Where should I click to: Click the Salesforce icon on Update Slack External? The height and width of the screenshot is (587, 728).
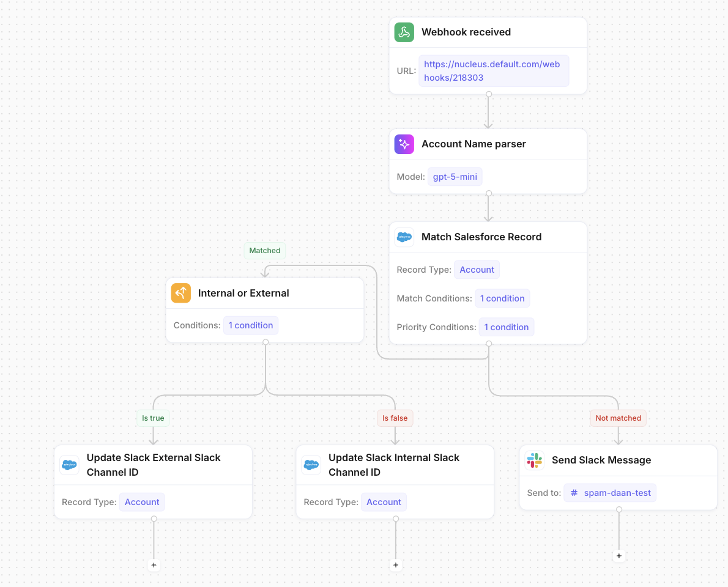69,465
